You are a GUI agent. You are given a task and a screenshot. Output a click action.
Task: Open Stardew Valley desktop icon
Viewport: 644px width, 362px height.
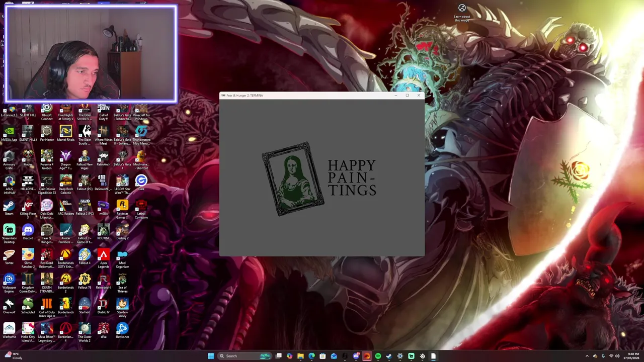[x=122, y=307]
